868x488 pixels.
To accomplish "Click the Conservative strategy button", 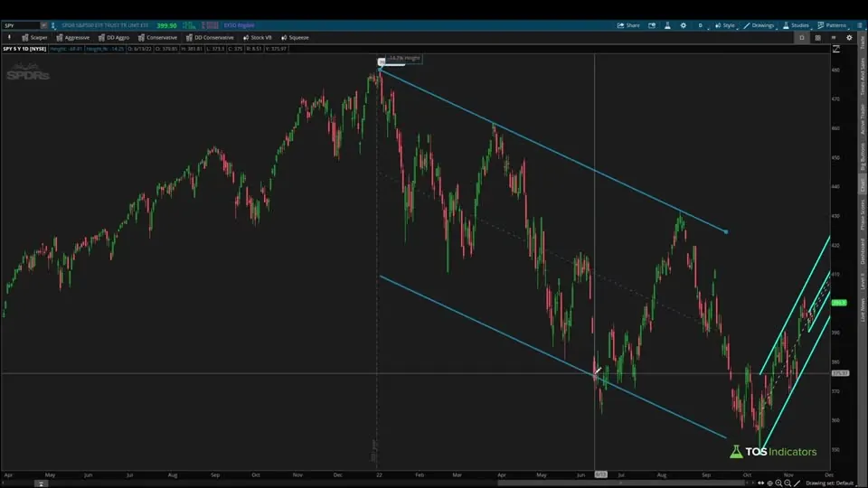I will [x=157, y=38].
